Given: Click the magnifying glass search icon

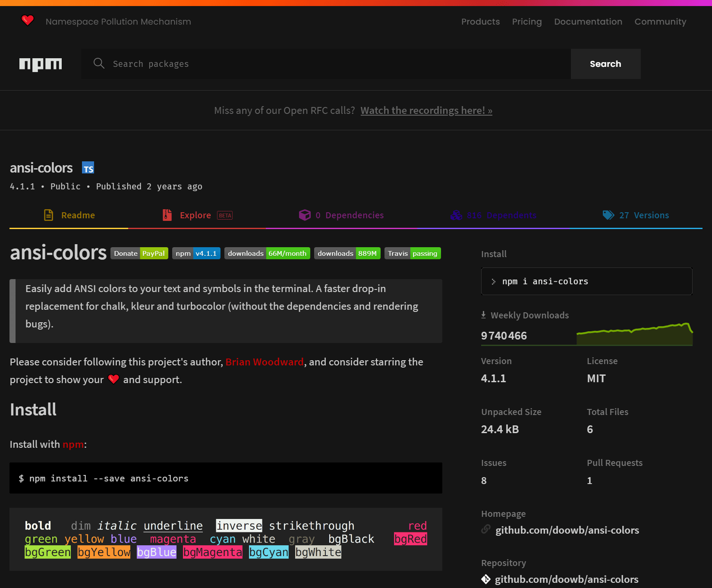Looking at the screenshot, I should pos(99,63).
